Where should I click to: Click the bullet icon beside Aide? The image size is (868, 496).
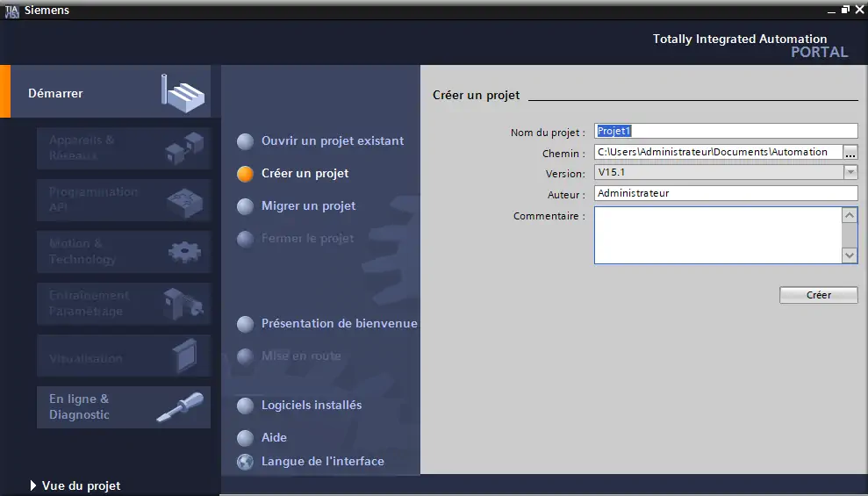245,438
